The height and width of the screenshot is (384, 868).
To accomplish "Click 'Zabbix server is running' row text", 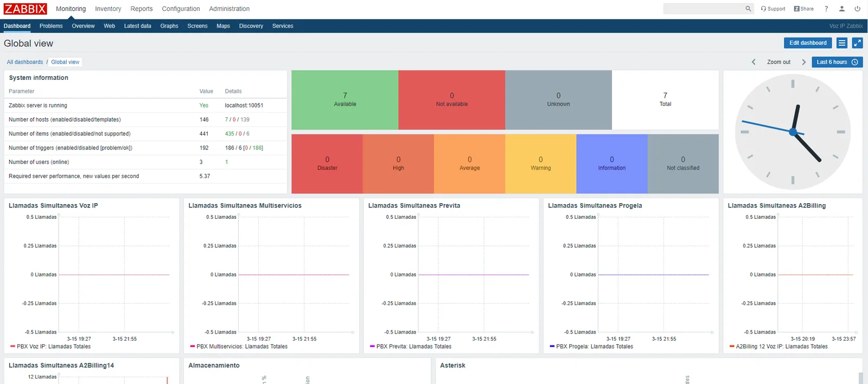I will (38, 105).
